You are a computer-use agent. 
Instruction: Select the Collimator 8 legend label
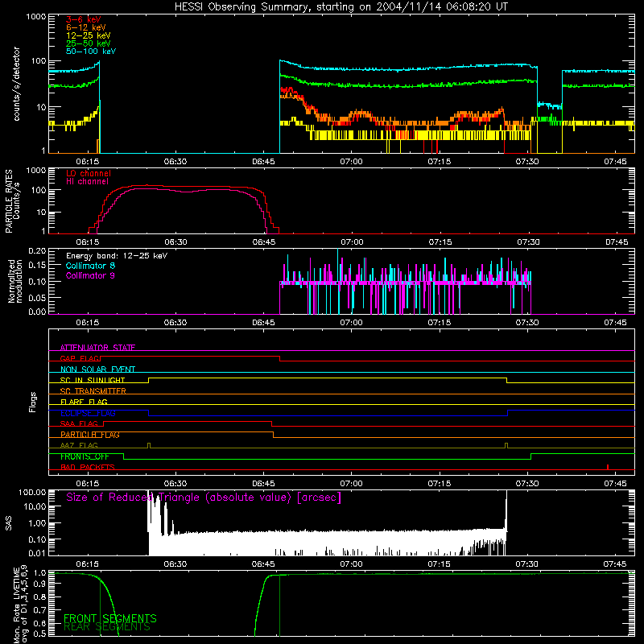[90, 266]
